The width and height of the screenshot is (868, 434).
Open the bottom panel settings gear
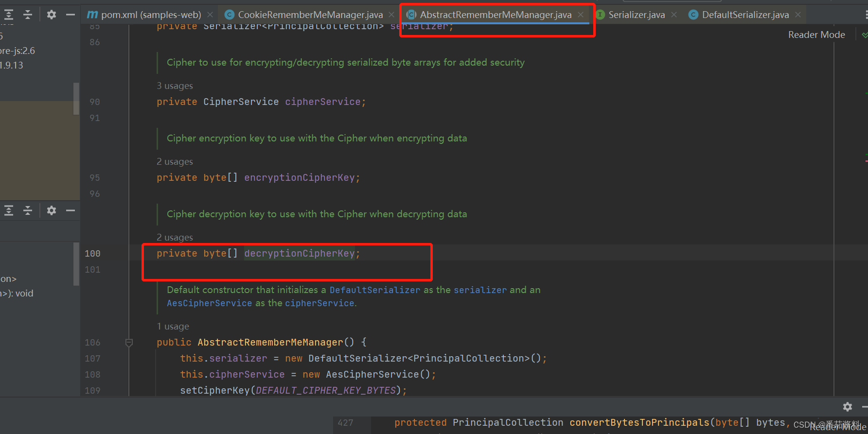coord(848,407)
